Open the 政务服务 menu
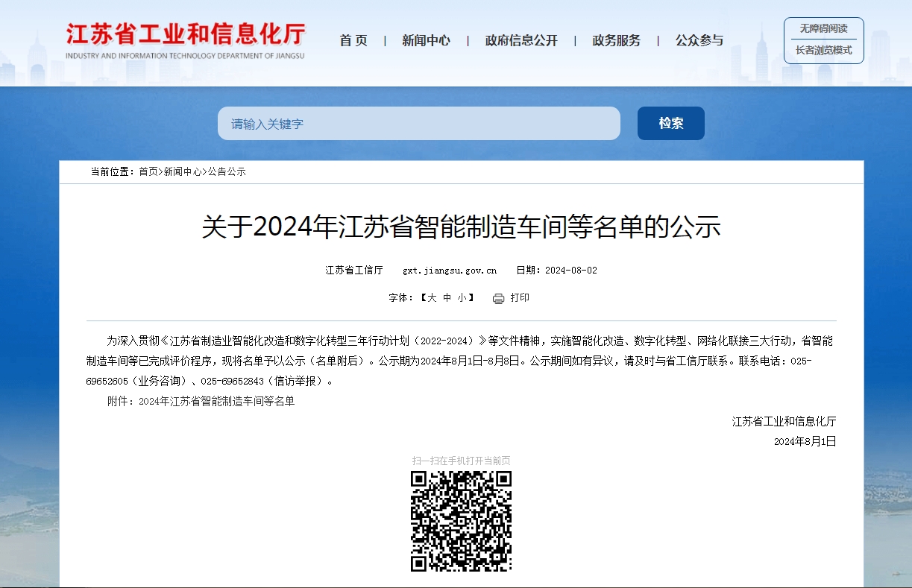Image resolution: width=912 pixels, height=588 pixels. 615,40
